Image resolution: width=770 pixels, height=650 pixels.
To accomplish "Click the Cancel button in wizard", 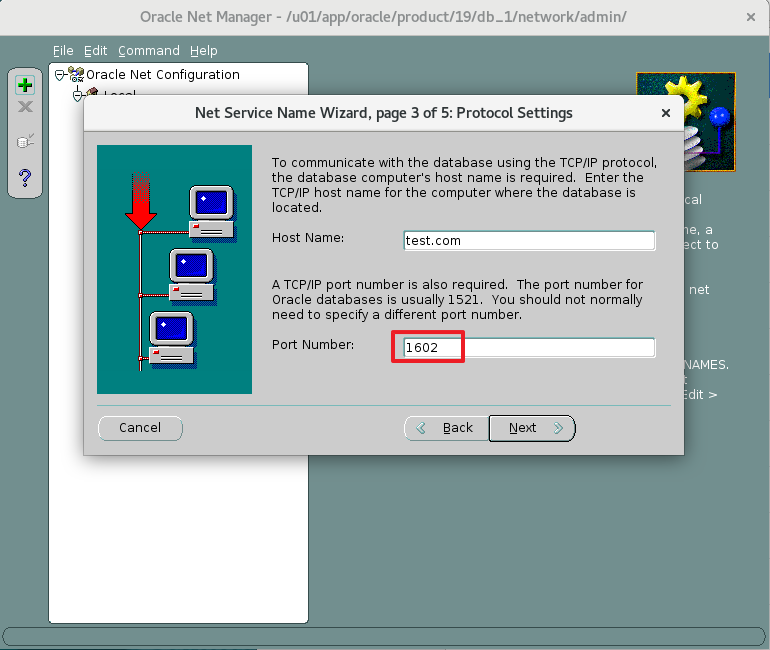I will tap(140, 428).
